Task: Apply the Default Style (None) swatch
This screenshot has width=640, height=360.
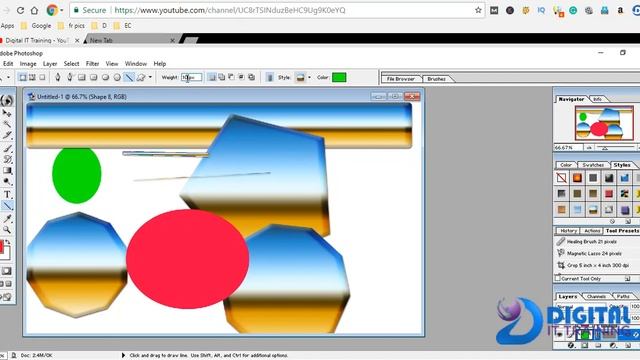Action: click(x=562, y=178)
